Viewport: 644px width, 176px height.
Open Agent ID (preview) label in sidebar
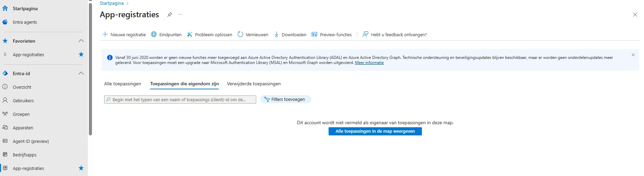click(31, 141)
